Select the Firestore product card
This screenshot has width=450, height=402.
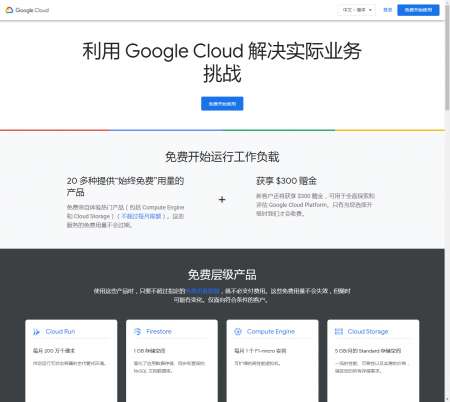tap(172, 361)
